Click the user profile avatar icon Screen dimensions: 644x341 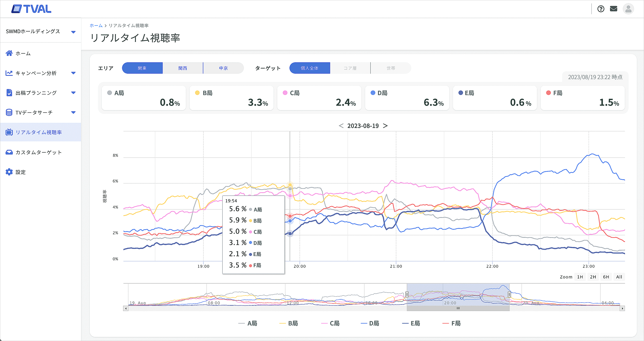pyautogui.click(x=628, y=9)
